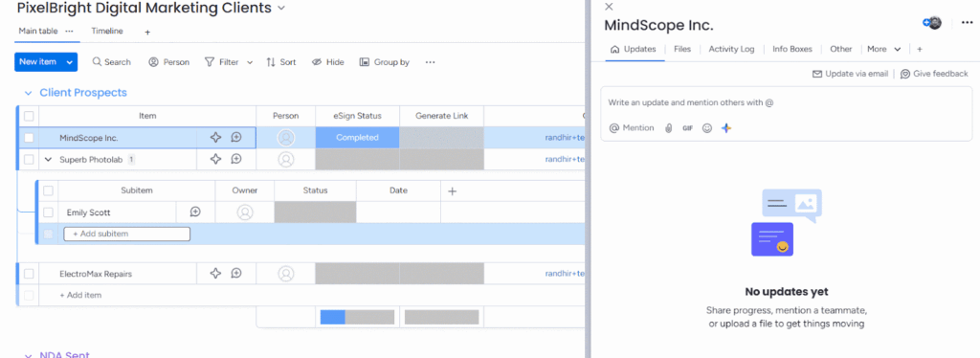980x358 pixels.
Task: Open Hide columns option
Action: tap(328, 62)
